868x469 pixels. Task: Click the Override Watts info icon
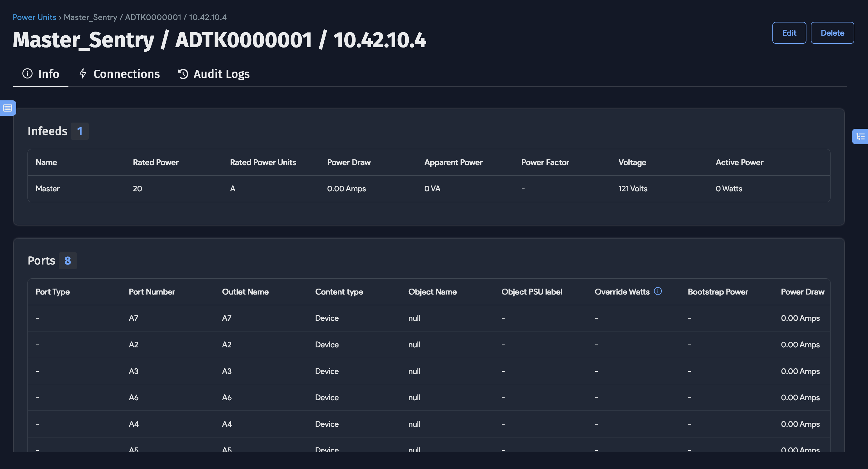(657, 291)
